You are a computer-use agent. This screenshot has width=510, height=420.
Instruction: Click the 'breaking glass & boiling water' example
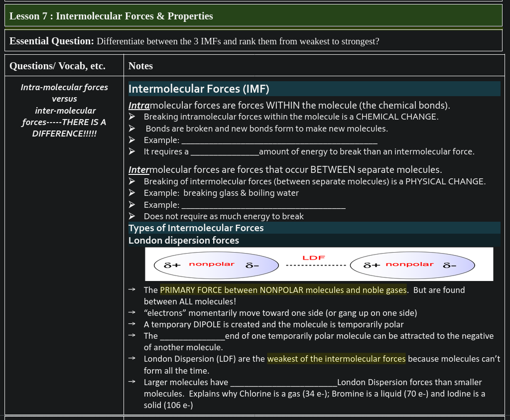pyautogui.click(x=241, y=193)
